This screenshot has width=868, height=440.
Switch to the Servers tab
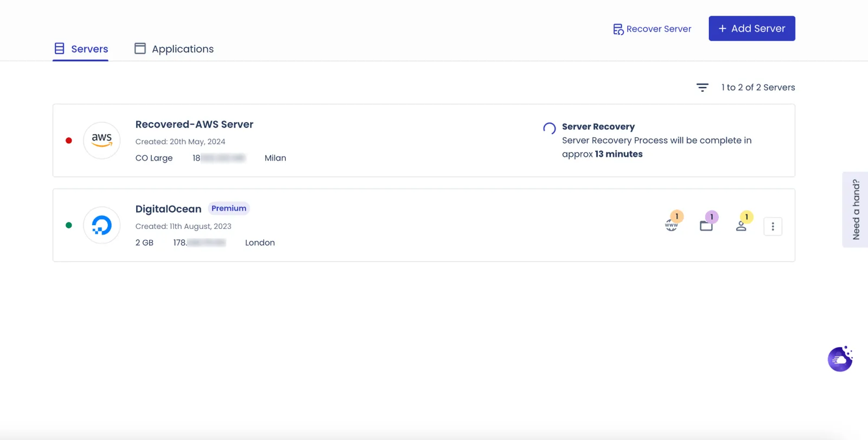pyautogui.click(x=81, y=49)
